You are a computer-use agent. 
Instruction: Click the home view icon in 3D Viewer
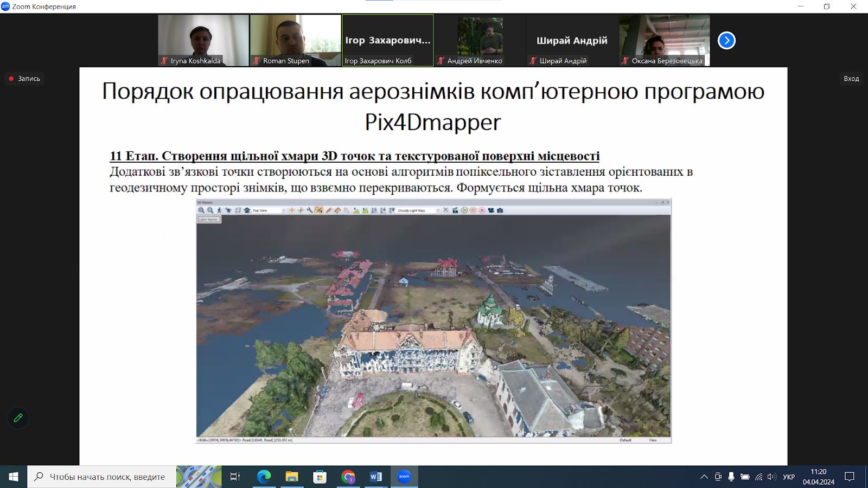click(247, 210)
